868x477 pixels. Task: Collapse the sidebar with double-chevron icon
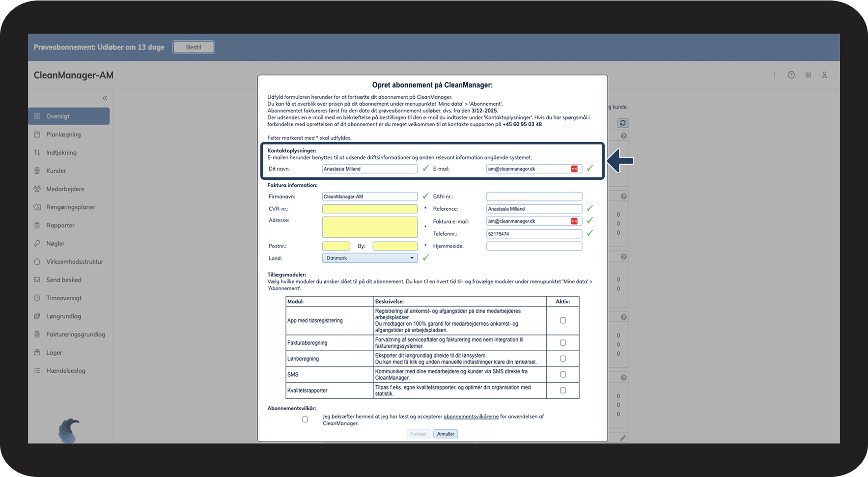click(x=105, y=98)
